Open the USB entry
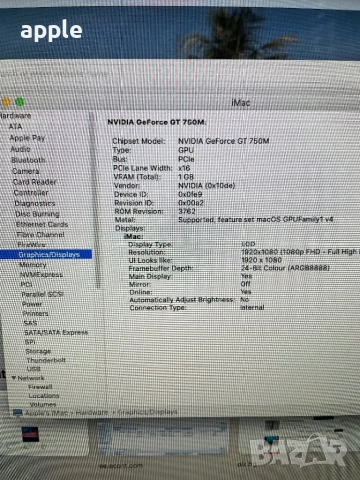The width and height of the screenshot is (360, 480). [34, 369]
